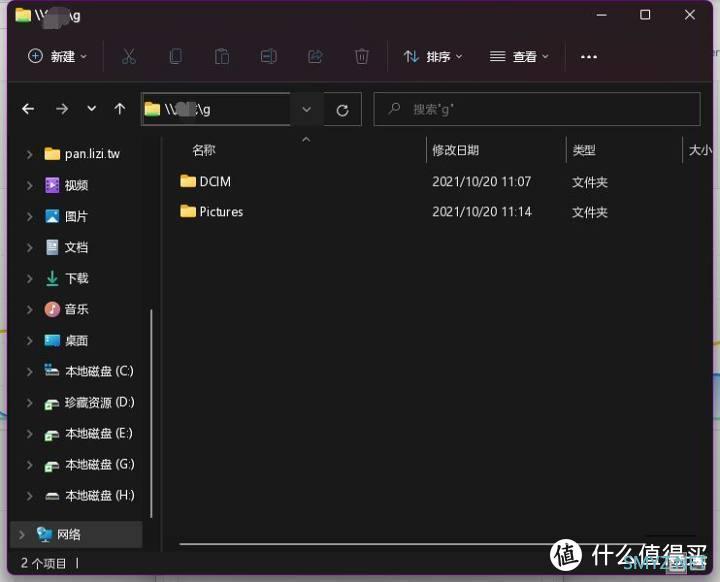Expand 珍藏资源 (D:) tree node
720x582 pixels.
[29, 403]
